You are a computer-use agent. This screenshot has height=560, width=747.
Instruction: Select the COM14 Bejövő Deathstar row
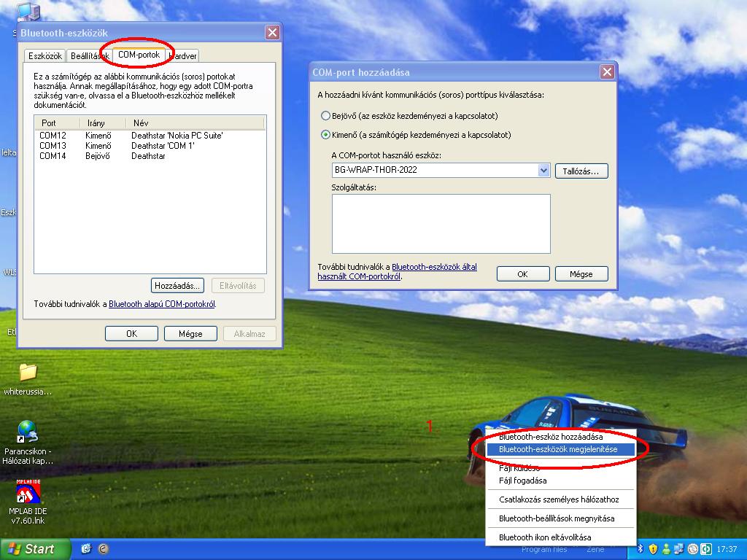coord(150,156)
